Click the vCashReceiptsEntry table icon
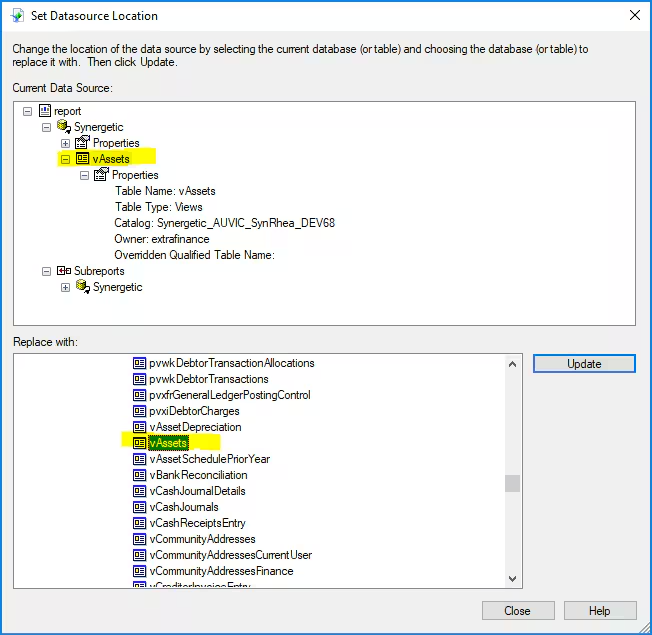The width and height of the screenshot is (652, 635). [x=139, y=523]
